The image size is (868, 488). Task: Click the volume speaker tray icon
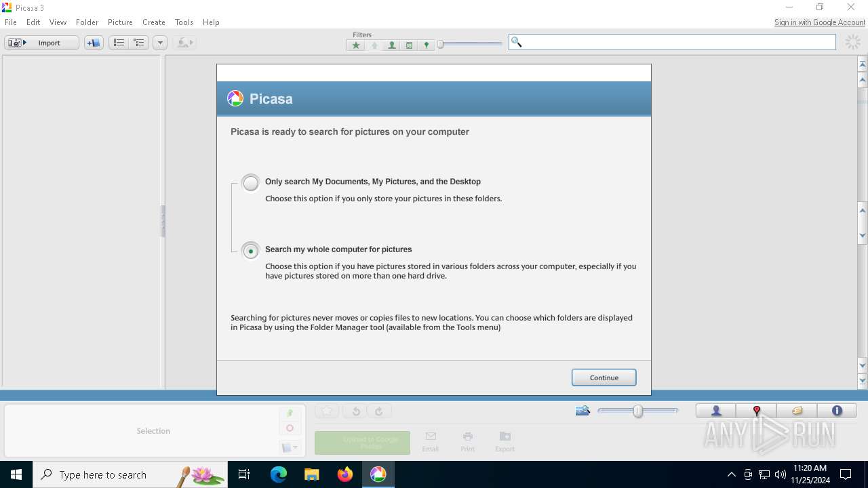[x=781, y=474]
